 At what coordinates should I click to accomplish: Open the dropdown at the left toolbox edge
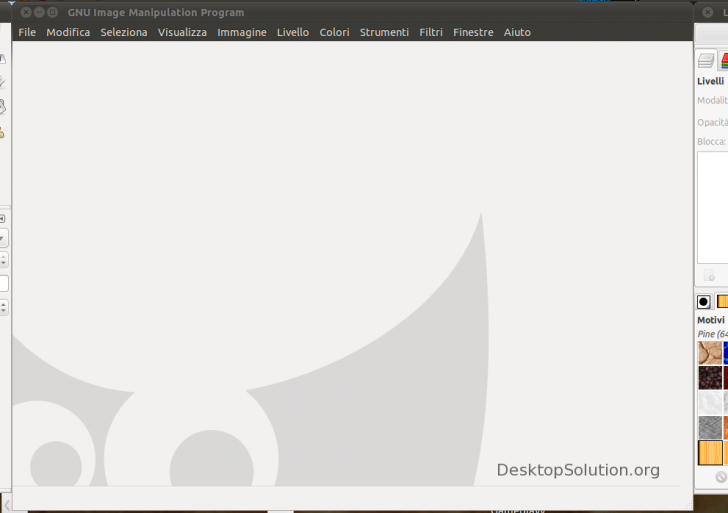[3, 238]
